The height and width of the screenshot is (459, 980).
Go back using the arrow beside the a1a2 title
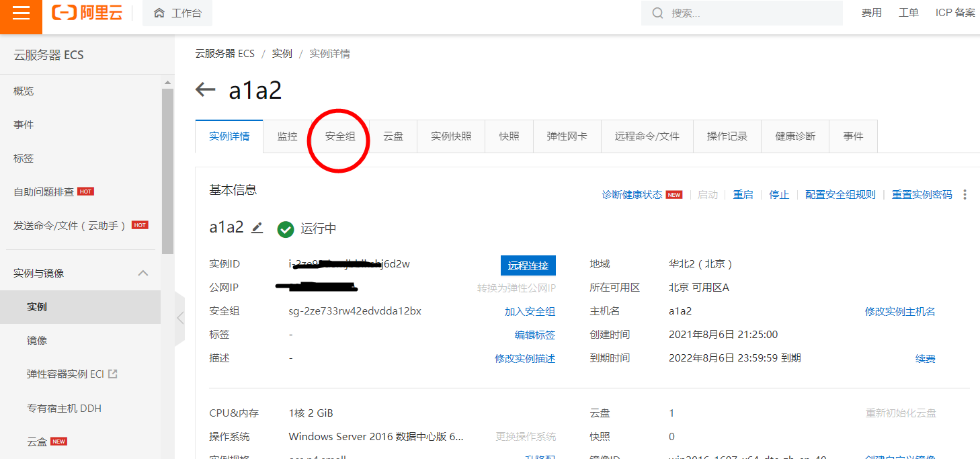click(x=205, y=89)
